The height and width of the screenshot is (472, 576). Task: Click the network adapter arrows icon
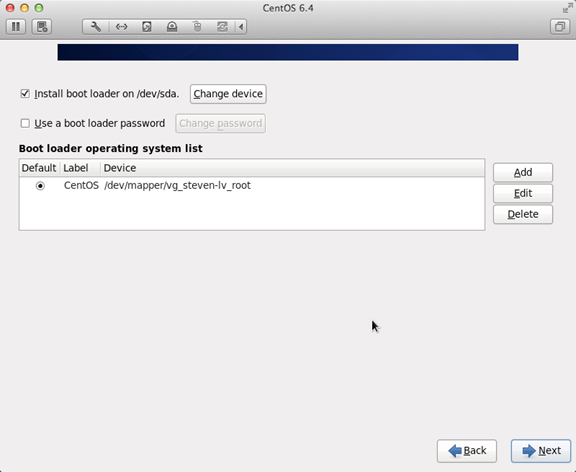click(121, 26)
